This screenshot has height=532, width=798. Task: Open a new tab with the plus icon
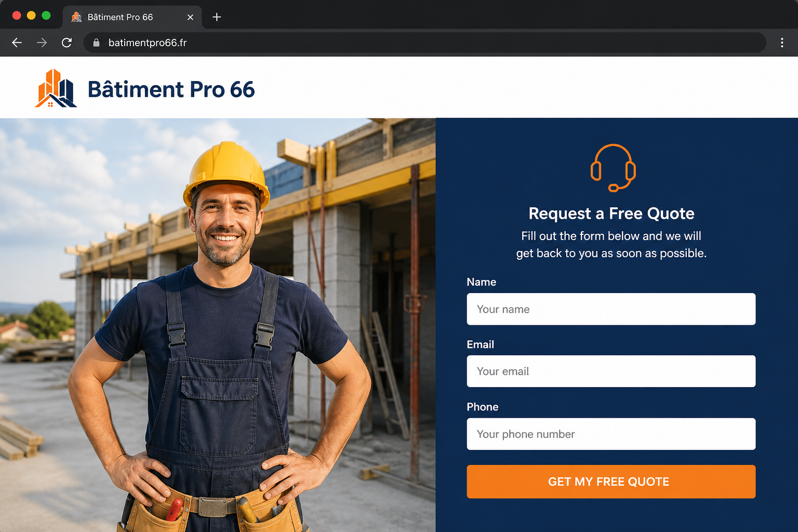click(x=217, y=17)
